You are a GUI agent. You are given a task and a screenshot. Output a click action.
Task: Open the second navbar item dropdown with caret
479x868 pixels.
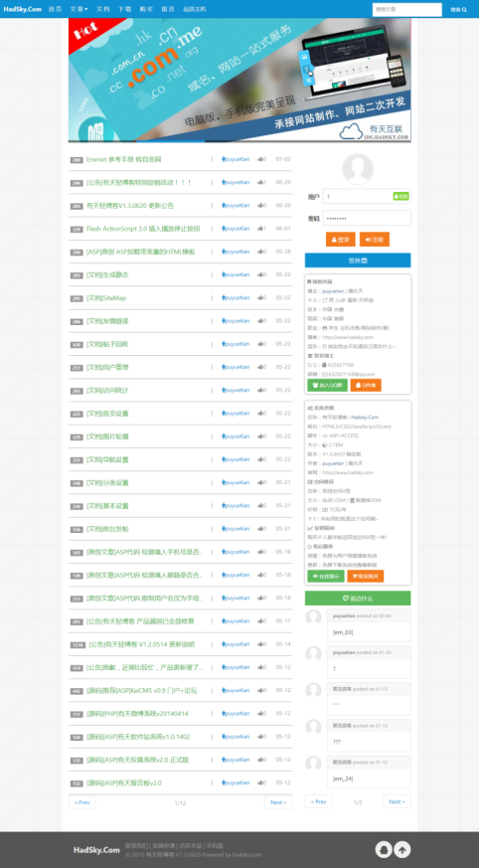(x=80, y=9)
